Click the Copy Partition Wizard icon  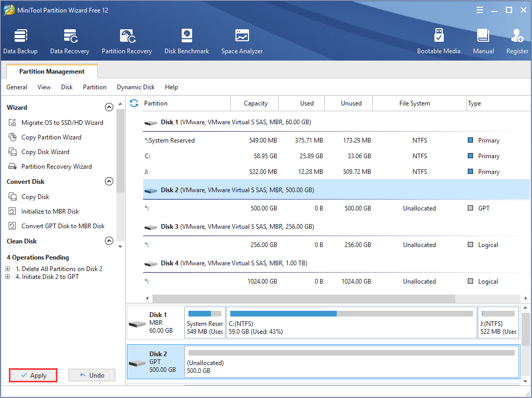point(12,137)
